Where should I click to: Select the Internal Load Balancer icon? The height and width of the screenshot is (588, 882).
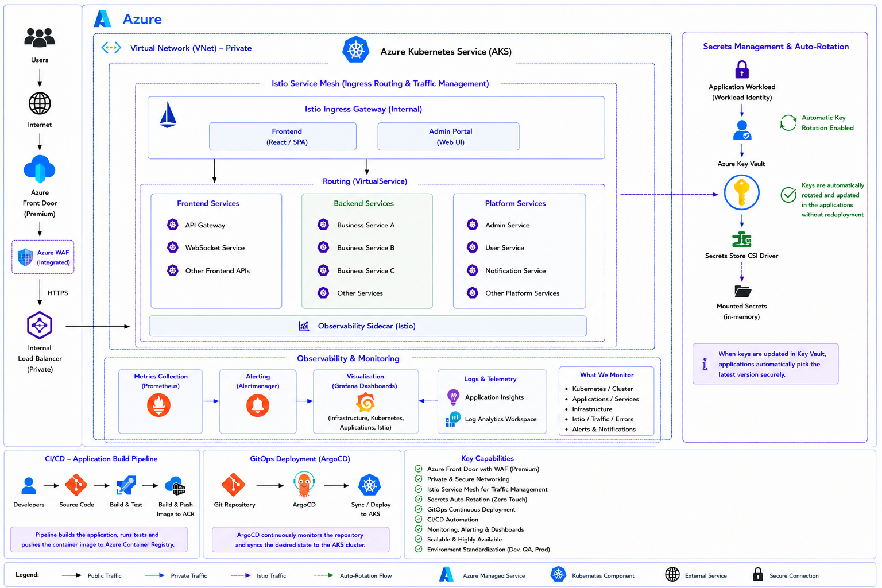pyautogui.click(x=40, y=326)
